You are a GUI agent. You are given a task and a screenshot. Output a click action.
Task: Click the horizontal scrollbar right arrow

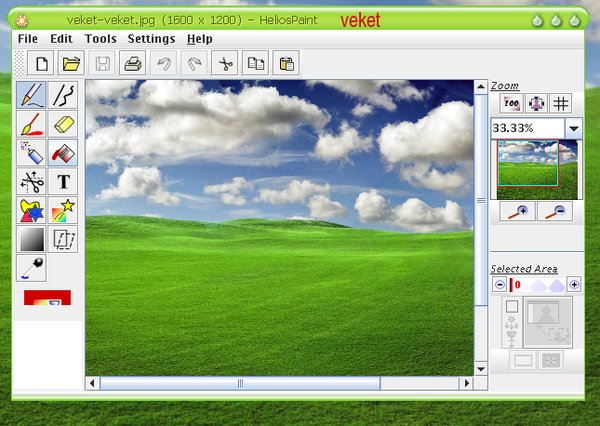[x=466, y=383]
